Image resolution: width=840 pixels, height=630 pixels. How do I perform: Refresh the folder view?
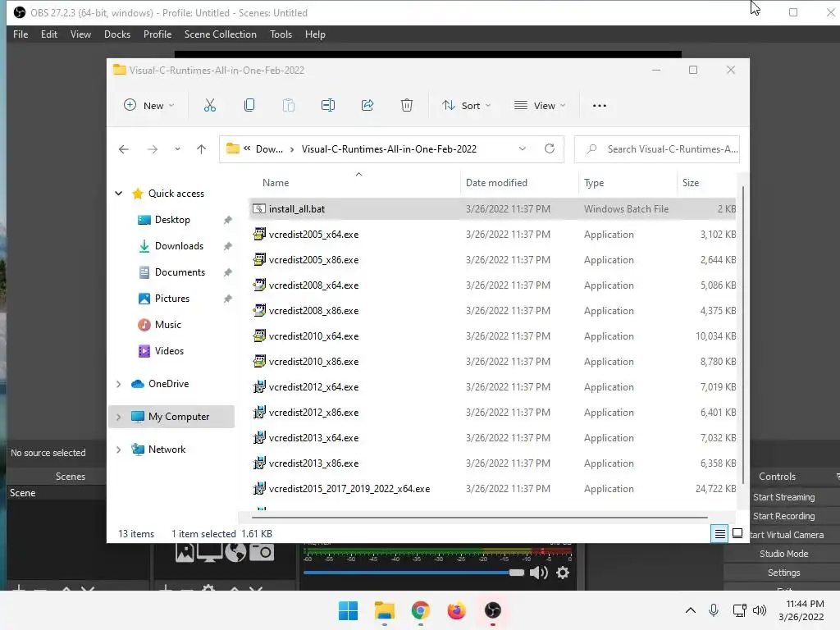[x=550, y=149]
